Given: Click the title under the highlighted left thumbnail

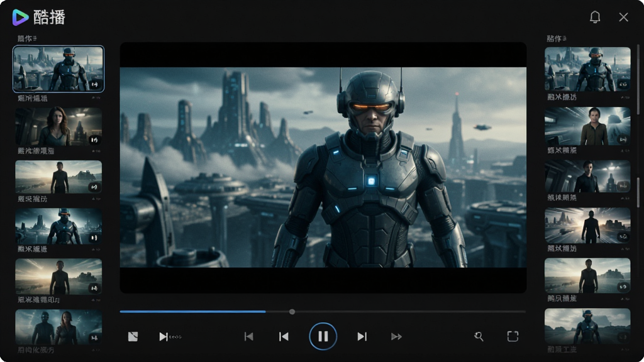Looking at the screenshot, I should click(x=33, y=99).
